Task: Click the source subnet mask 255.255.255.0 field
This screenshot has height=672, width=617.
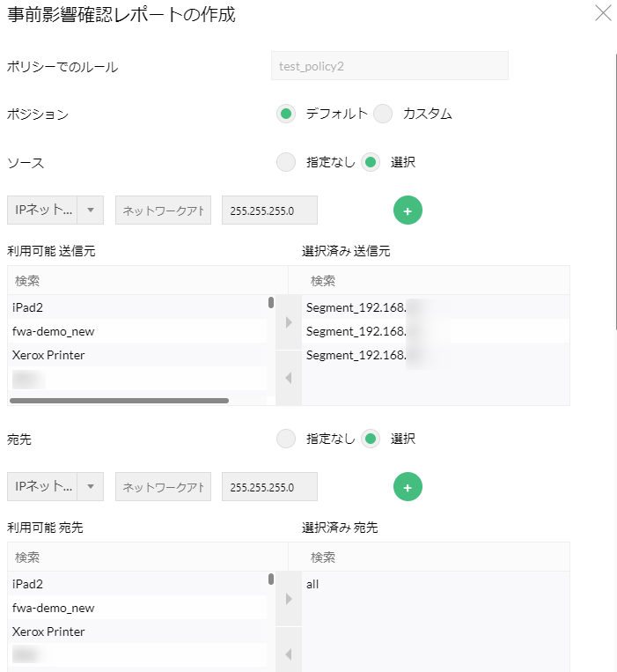Action: (x=269, y=211)
